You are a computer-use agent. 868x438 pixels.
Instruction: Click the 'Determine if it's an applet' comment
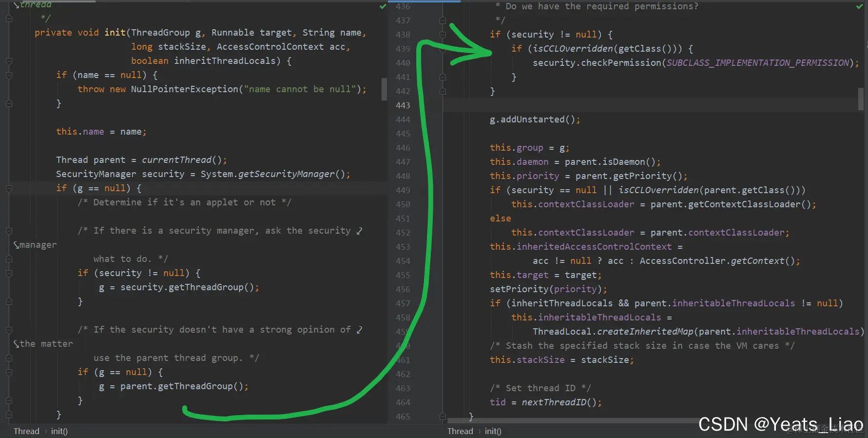pos(184,202)
